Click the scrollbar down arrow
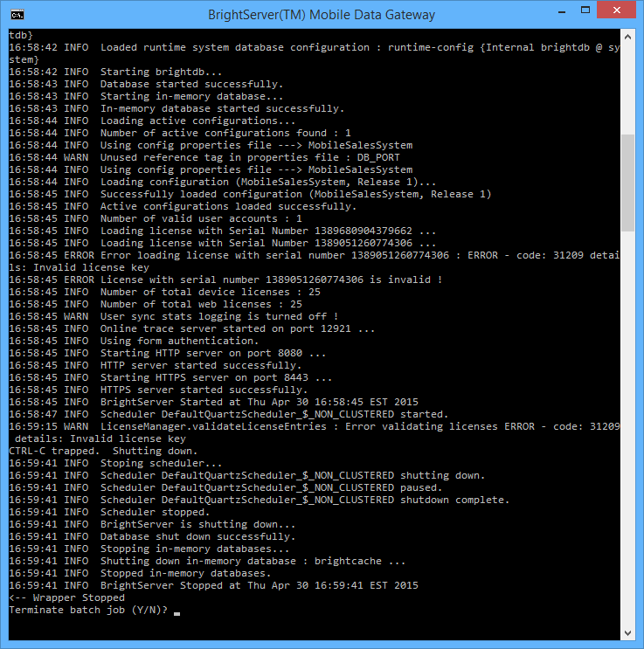The height and width of the screenshot is (649, 644). [x=628, y=632]
